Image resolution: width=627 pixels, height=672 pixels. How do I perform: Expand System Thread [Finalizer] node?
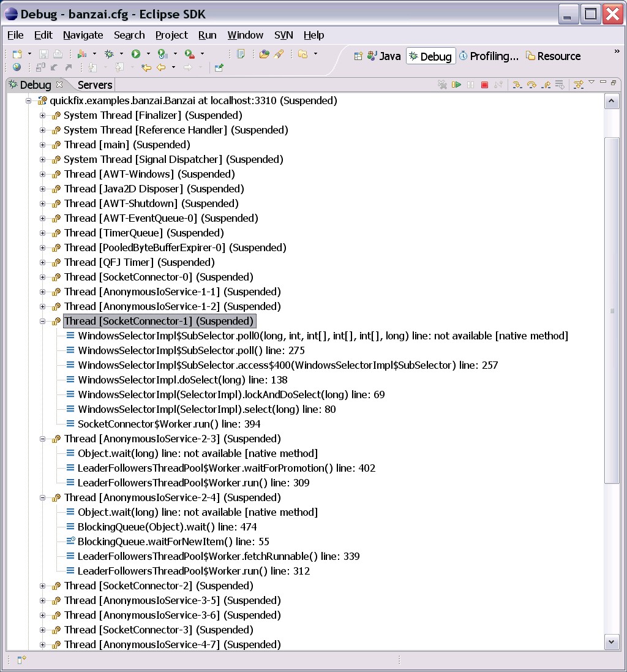pyautogui.click(x=42, y=116)
